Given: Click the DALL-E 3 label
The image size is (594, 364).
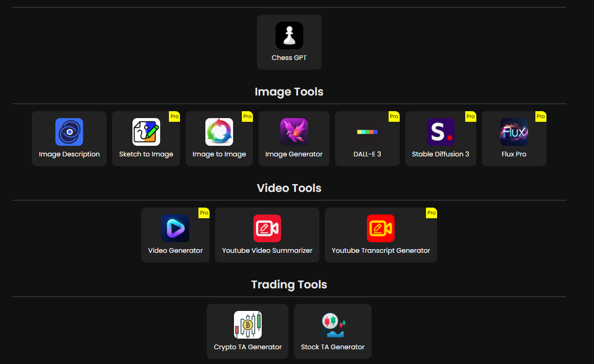Looking at the screenshot, I should (367, 155).
